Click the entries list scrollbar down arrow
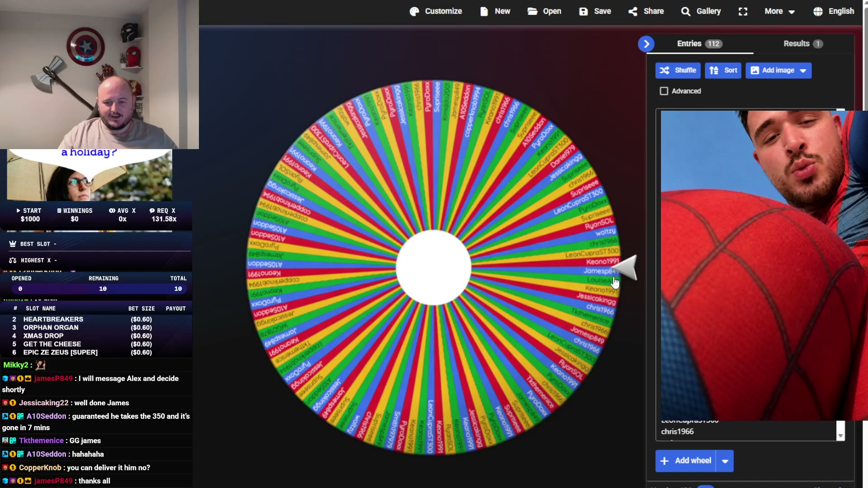 (x=840, y=436)
